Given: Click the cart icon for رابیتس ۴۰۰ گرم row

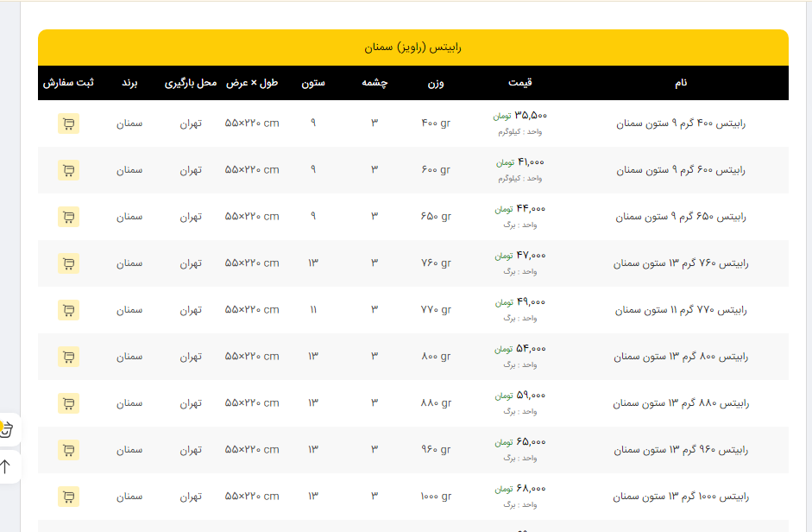Looking at the screenshot, I should [x=68, y=123].
